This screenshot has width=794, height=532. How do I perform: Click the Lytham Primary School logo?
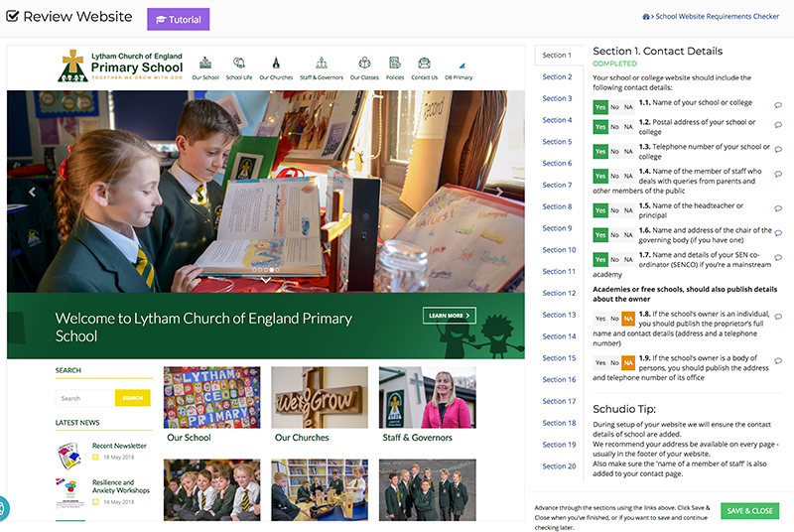coord(120,66)
